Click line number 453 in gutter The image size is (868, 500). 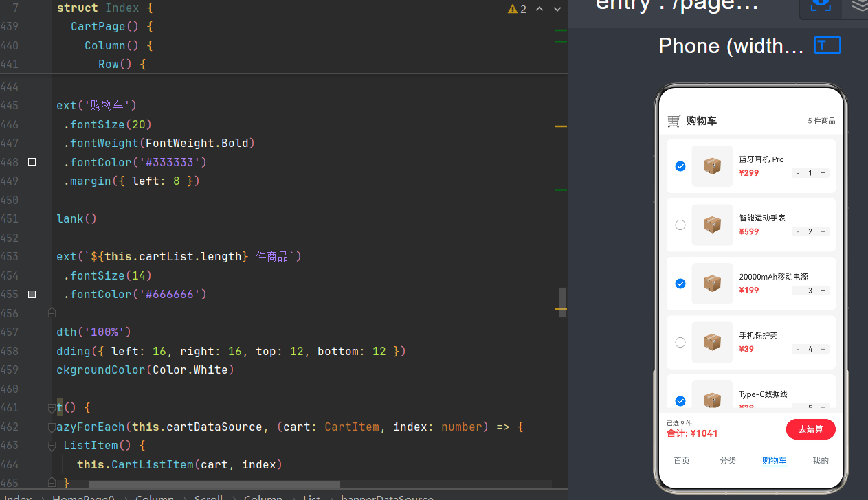pyautogui.click(x=10, y=257)
